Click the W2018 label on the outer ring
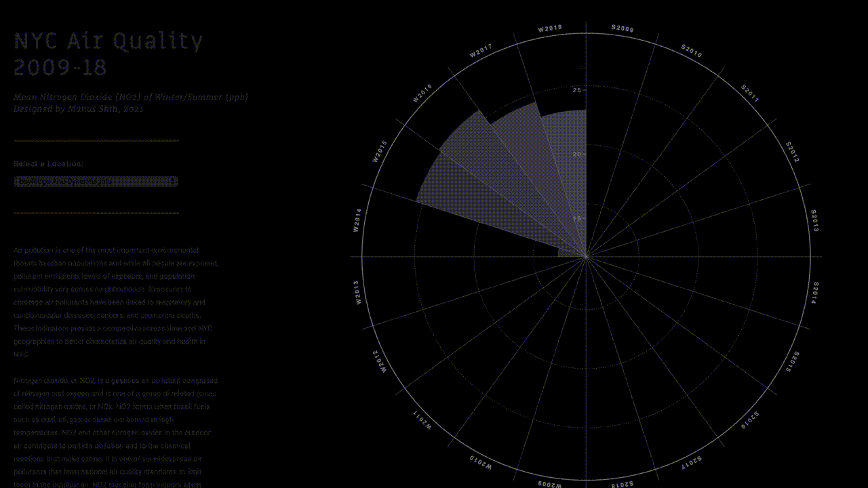 [550, 29]
